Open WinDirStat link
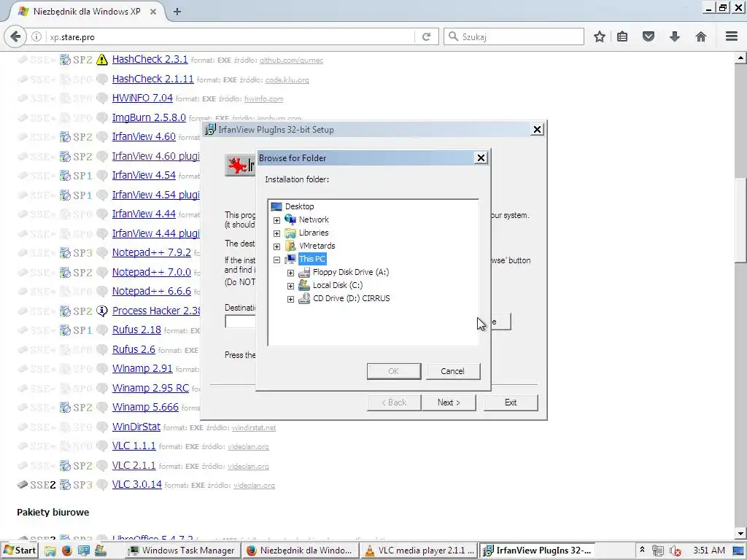 click(x=136, y=427)
